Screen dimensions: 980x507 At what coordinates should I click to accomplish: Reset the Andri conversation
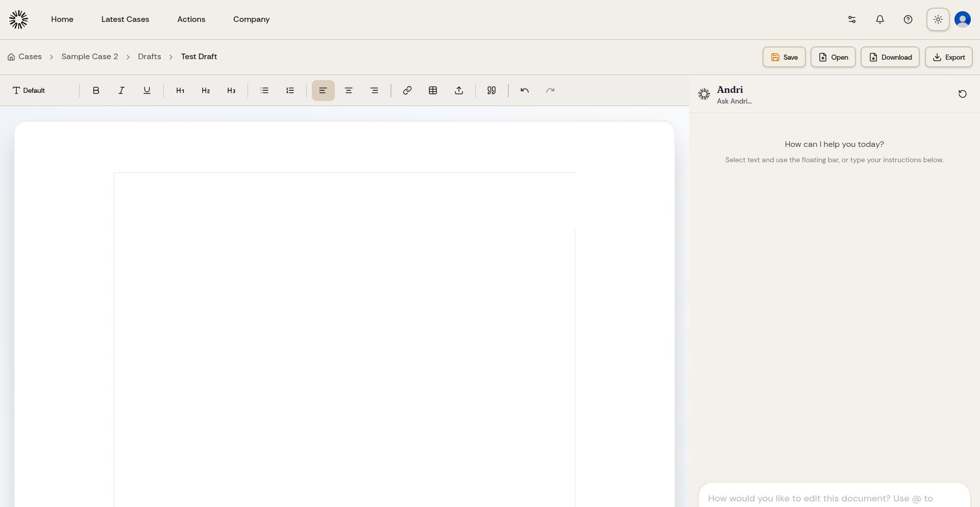[x=962, y=94]
